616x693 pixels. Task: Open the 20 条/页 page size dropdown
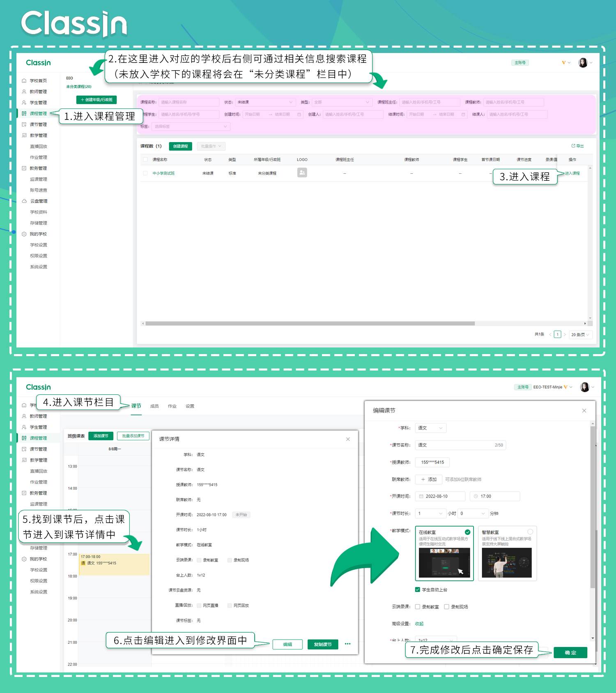coord(580,334)
